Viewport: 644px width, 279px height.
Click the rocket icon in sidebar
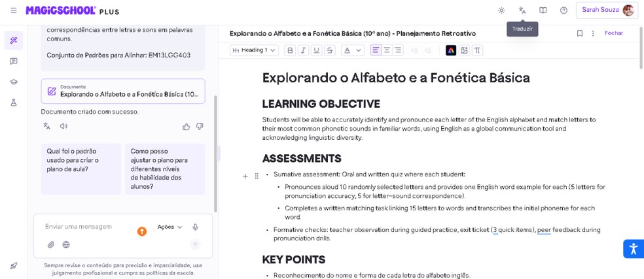click(x=14, y=265)
